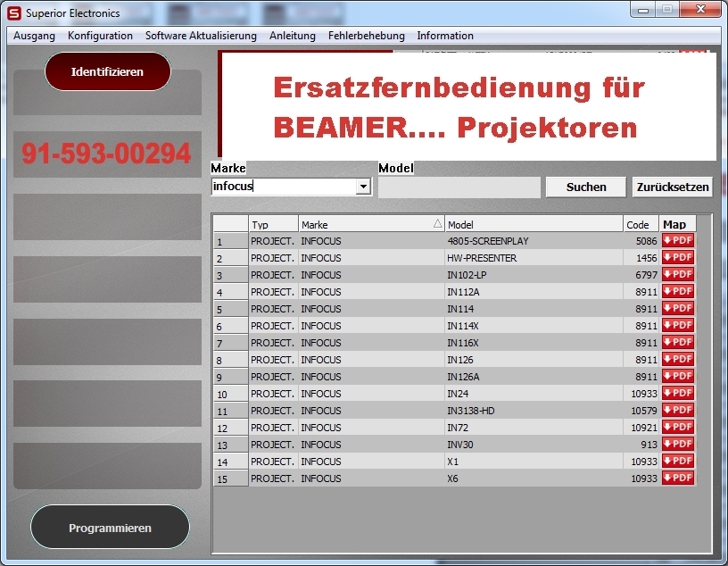
Task: Click into the Model search field
Action: pyautogui.click(x=459, y=187)
